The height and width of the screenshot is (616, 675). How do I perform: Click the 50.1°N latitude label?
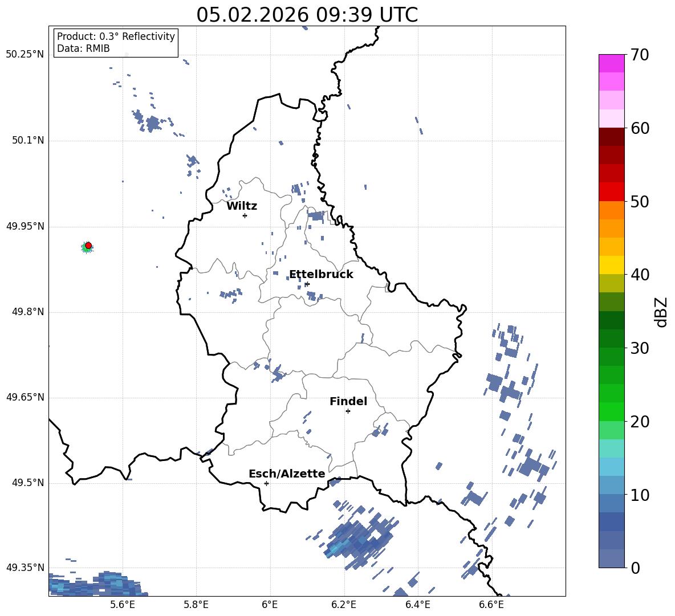(28, 140)
